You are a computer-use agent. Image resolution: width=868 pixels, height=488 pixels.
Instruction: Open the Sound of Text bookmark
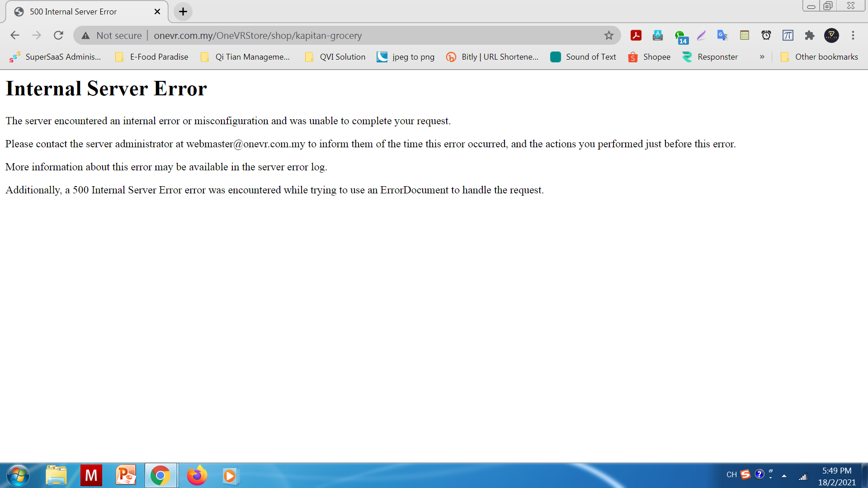583,57
